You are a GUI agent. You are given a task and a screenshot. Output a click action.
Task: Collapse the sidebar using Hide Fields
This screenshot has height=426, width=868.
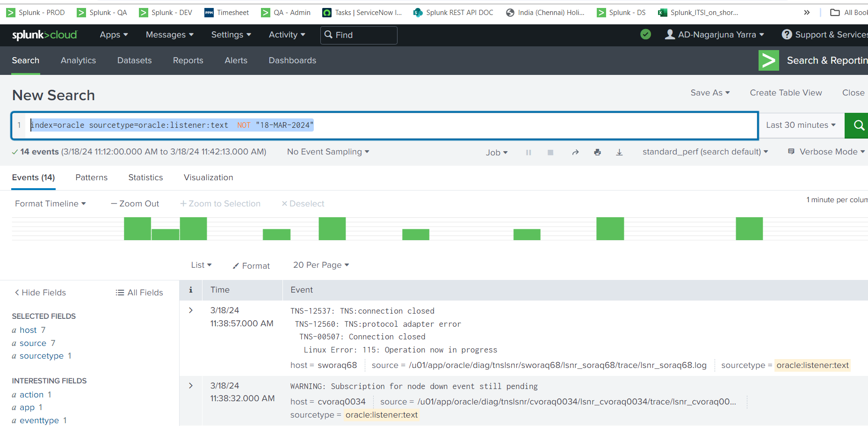point(40,292)
